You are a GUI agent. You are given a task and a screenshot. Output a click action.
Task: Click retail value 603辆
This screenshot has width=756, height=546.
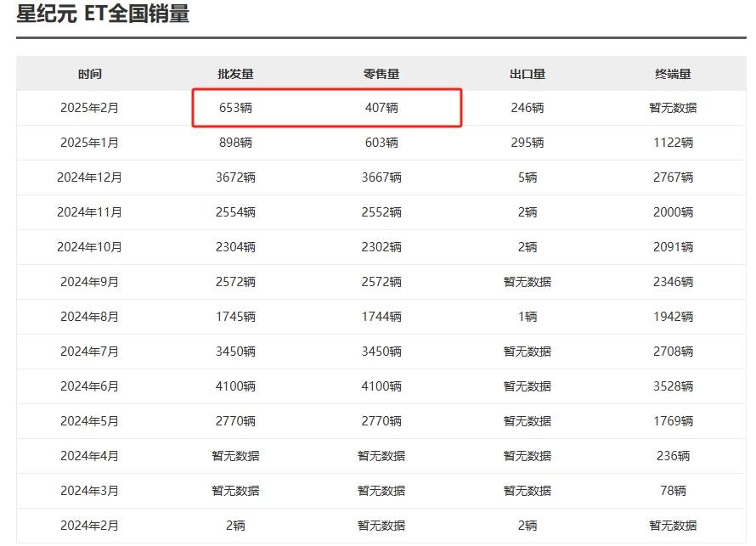(381, 143)
